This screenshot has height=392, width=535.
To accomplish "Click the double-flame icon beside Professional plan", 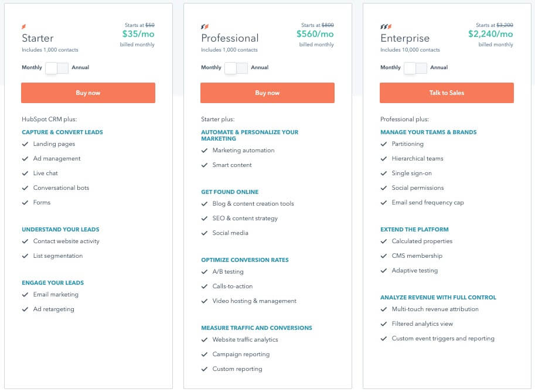I will [x=205, y=26].
